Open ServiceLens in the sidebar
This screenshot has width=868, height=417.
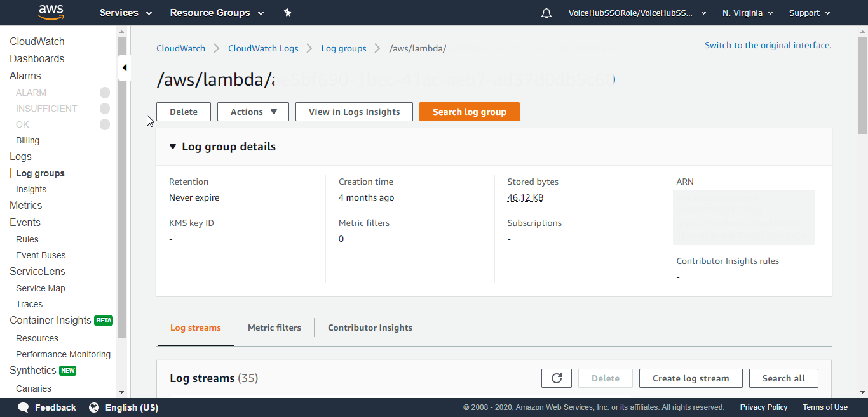point(37,271)
